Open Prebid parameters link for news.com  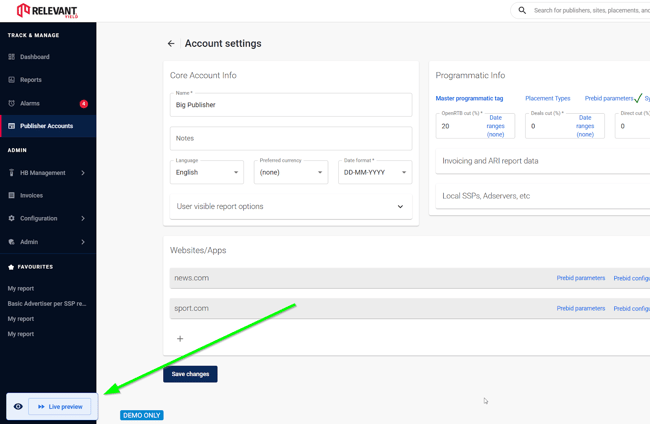(x=580, y=278)
